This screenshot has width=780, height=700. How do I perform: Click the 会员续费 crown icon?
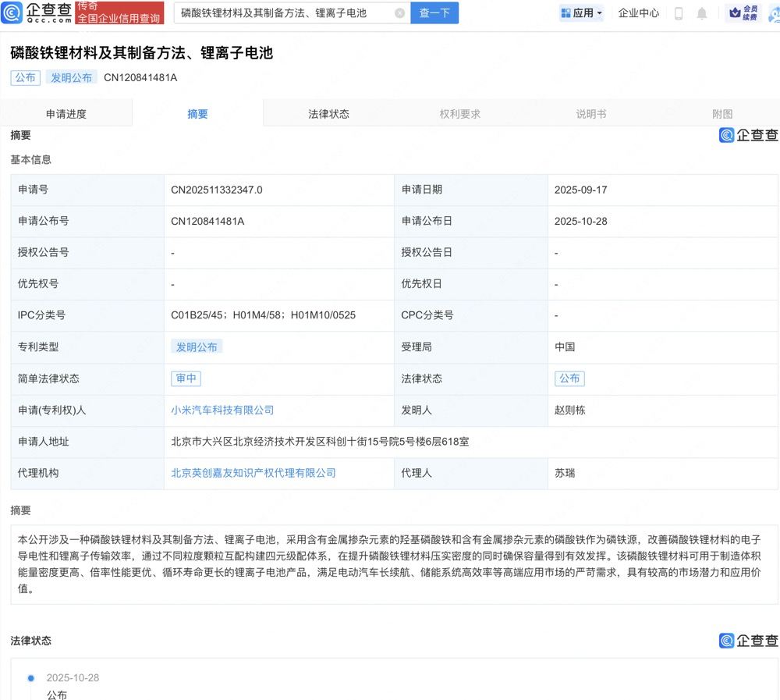pyautogui.click(x=735, y=13)
